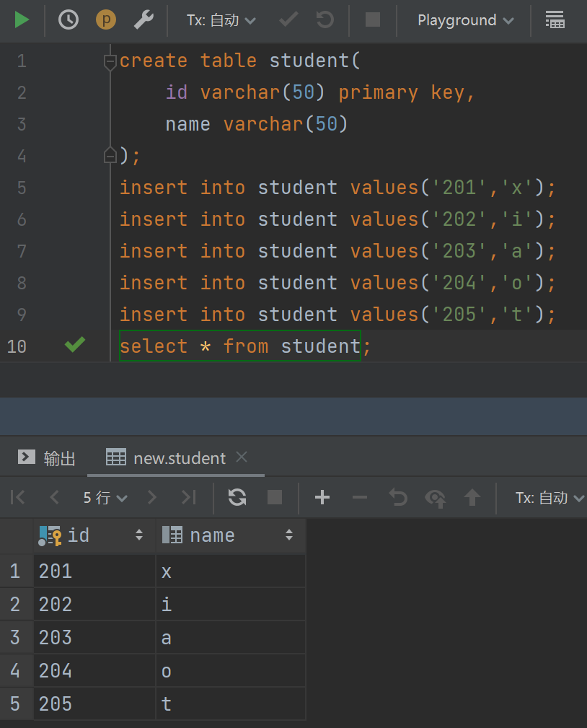Click cell with id 204
Viewport: 587px width, 728px height.
[94, 671]
